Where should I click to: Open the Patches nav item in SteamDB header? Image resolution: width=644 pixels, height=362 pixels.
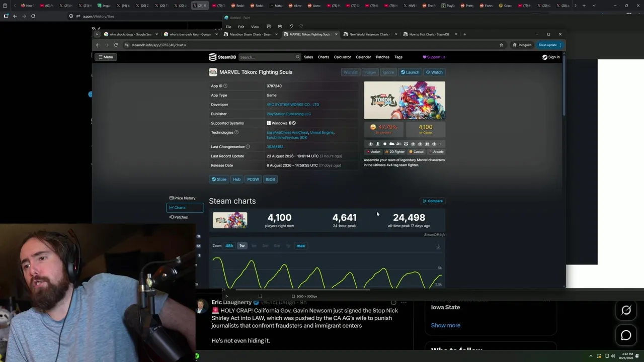[x=383, y=57]
